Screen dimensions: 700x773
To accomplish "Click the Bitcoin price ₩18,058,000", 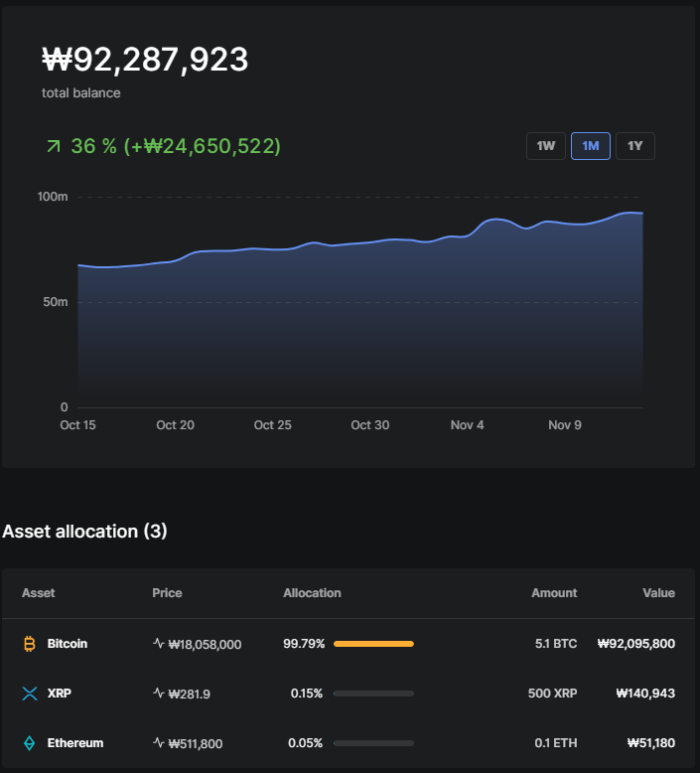I will (x=205, y=644).
